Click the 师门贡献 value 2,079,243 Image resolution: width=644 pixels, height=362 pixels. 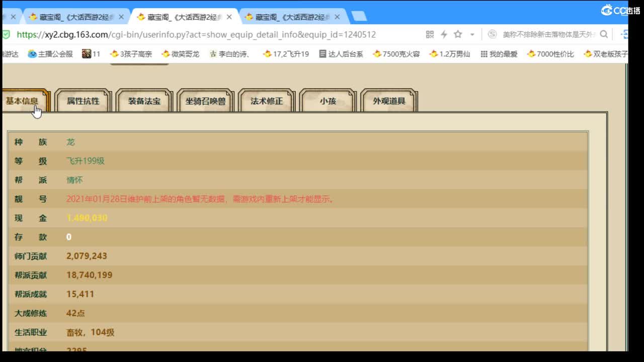[87, 256]
